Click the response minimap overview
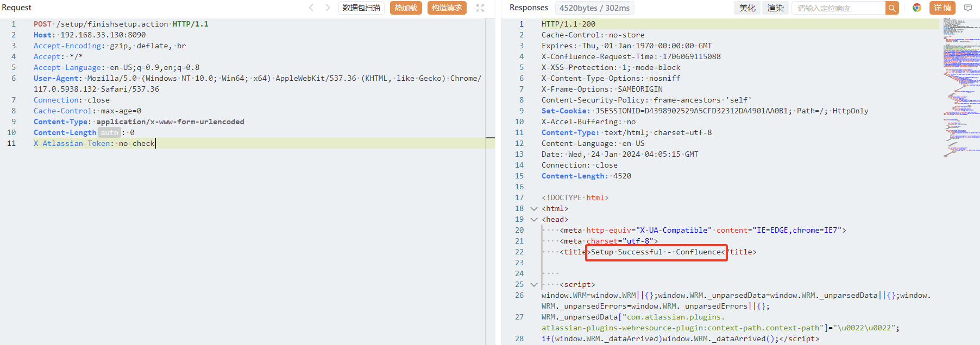The image size is (980, 345). 961,87
